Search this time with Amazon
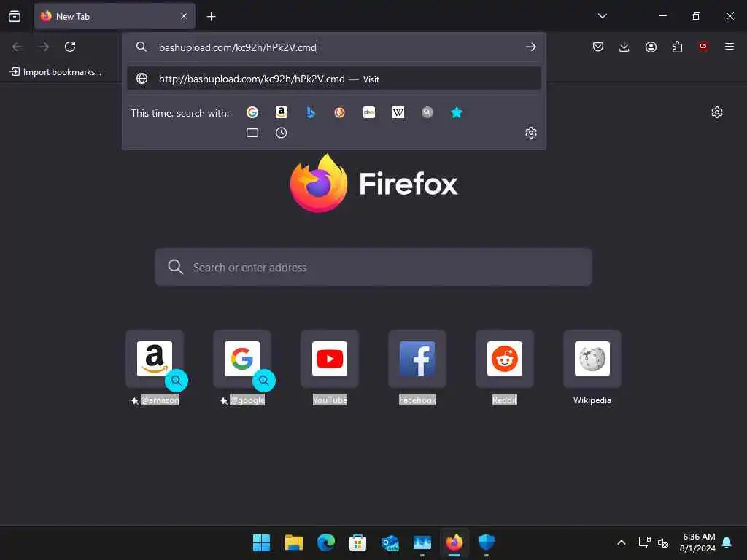The width and height of the screenshot is (747, 560). (x=282, y=112)
